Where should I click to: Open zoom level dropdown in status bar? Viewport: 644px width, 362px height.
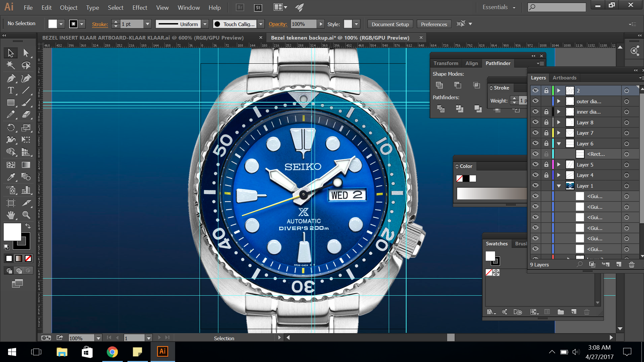click(x=98, y=338)
